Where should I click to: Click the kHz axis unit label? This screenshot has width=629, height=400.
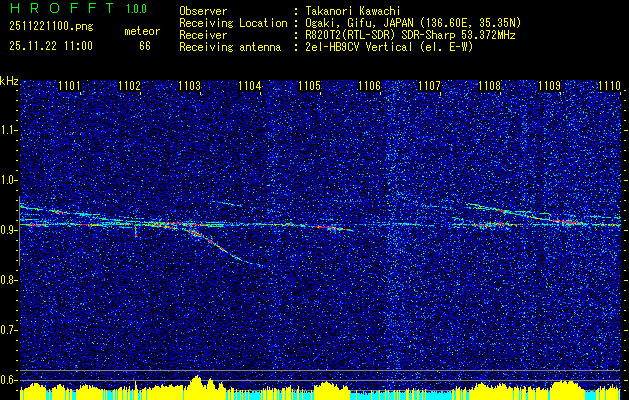[9, 81]
